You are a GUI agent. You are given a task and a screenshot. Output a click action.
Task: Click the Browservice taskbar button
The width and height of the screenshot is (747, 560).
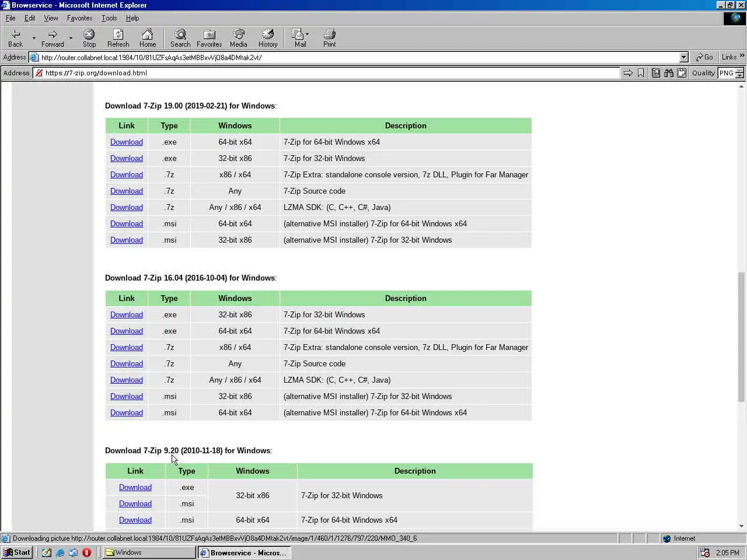click(244, 552)
